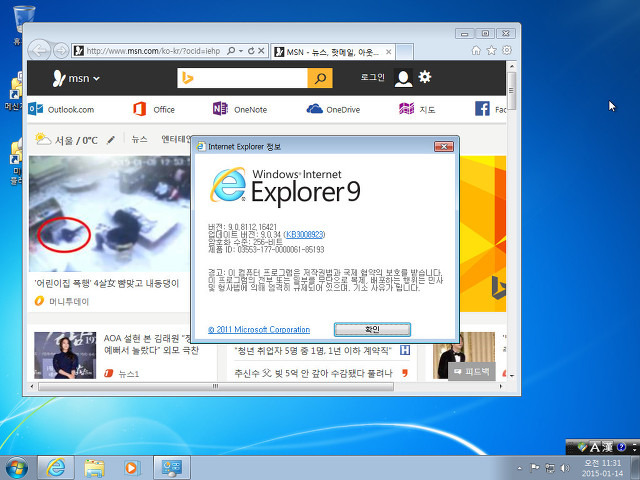Open the AOA article photo thumbnail
The image size is (640, 480).
[x=65, y=355]
